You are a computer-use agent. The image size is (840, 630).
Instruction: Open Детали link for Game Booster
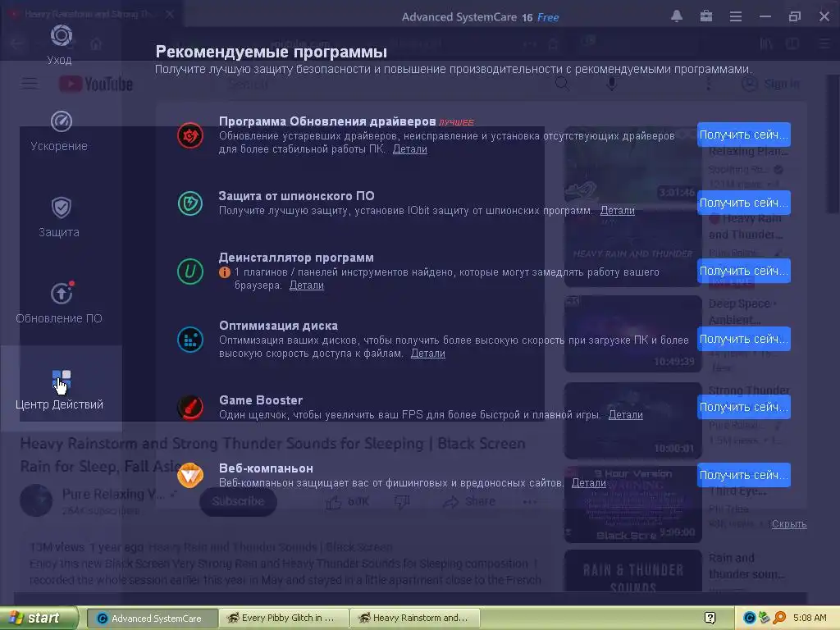click(x=625, y=414)
